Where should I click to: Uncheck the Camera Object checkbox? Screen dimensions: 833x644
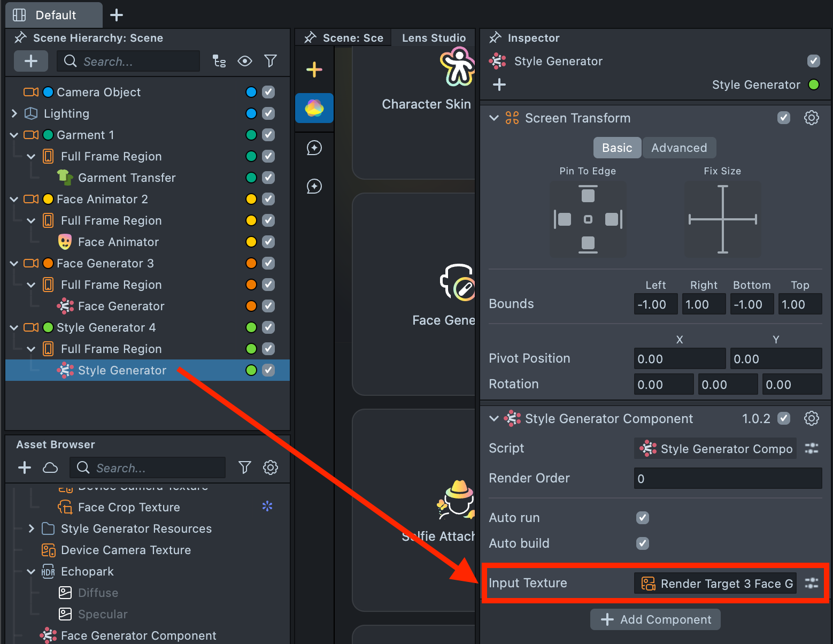click(268, 92)
